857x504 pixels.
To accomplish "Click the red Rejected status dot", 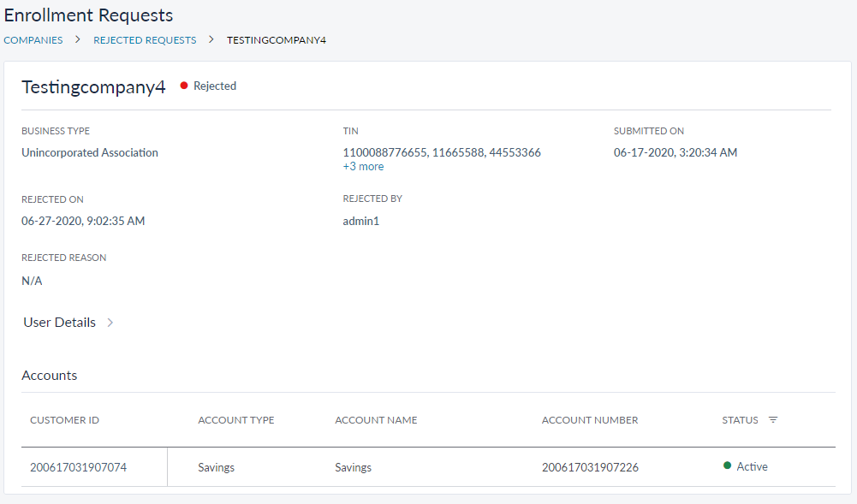I will (x=184, y=86).
